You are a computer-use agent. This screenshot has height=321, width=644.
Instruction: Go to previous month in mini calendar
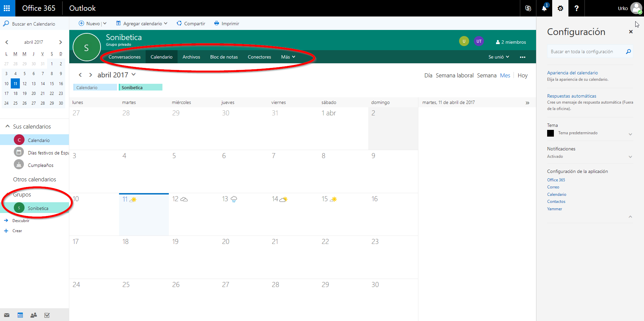point(7,42)
